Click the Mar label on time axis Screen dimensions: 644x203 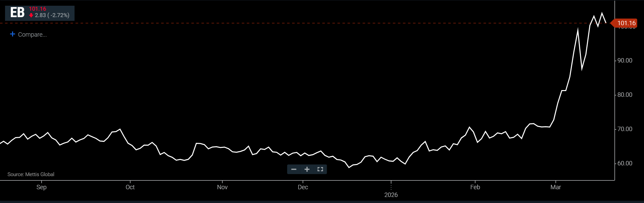coord(556,187)
